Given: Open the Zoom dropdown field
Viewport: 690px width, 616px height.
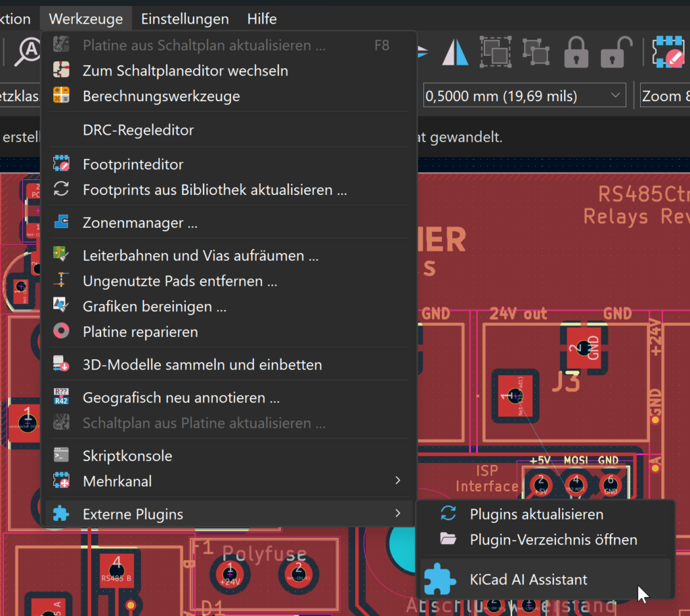Looking at the screenshot, I should [x=664, y=96].
